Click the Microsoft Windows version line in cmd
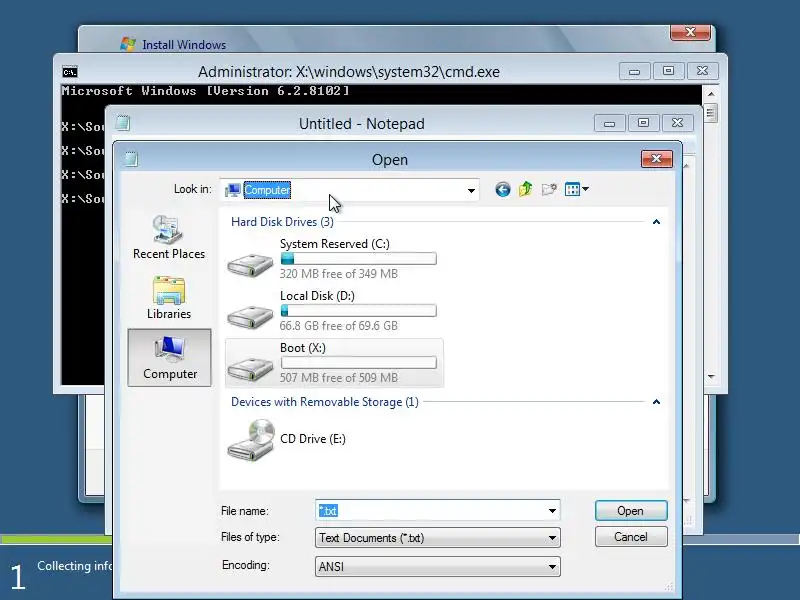800x600 pixels. tap(205, 91)
